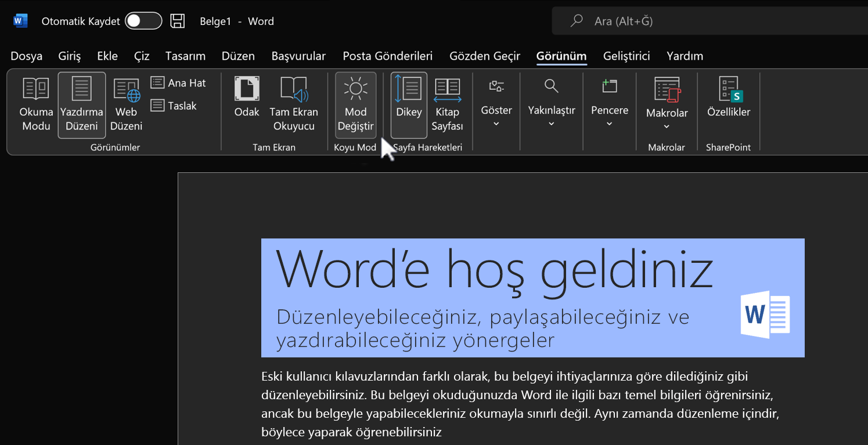This screenshot has height=445, width=868.
Task: Select Dikey page movement
Action: pyautogui.click(x=409, y=104)
